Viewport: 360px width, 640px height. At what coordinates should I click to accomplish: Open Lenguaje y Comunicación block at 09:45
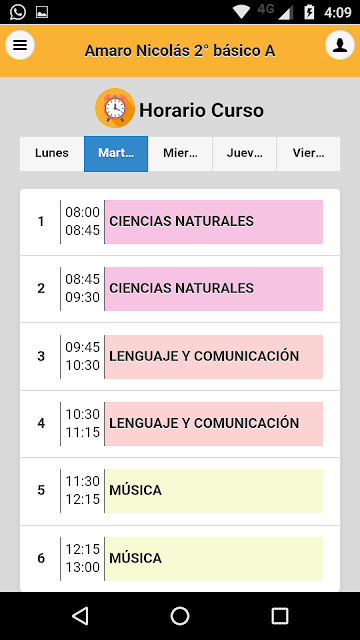pos(214,356)
